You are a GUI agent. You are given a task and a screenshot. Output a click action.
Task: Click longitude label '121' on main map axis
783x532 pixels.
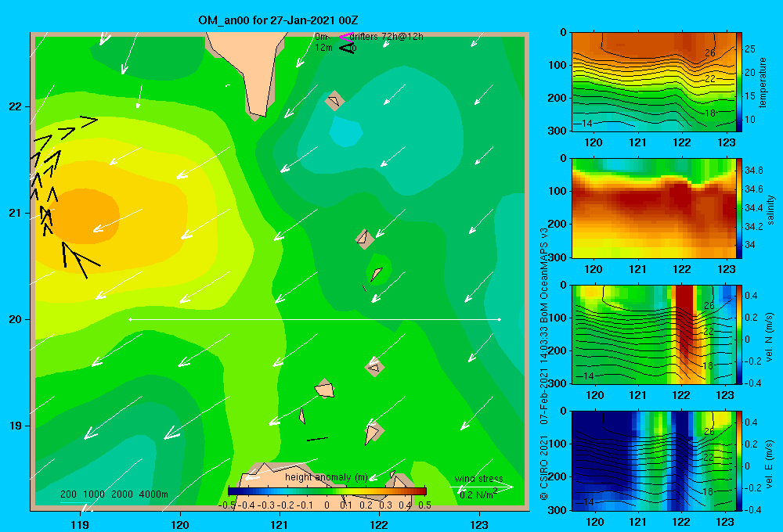click(280, 524)
